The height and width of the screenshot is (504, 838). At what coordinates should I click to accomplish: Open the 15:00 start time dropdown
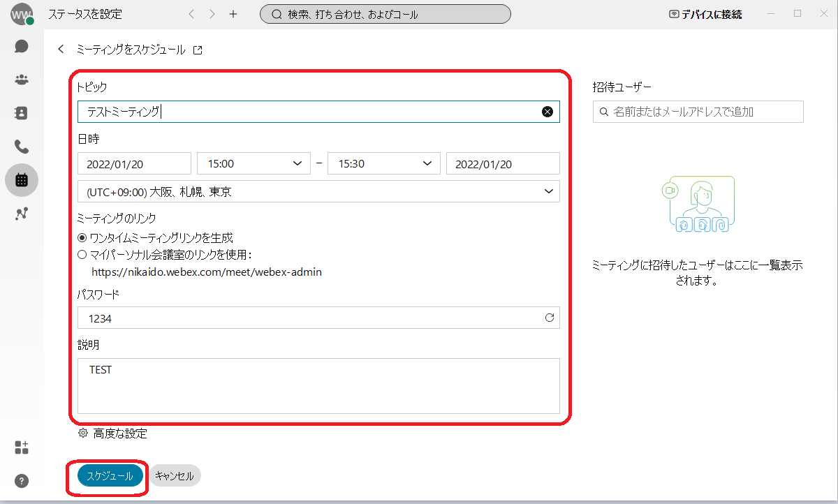coord(254,163)
